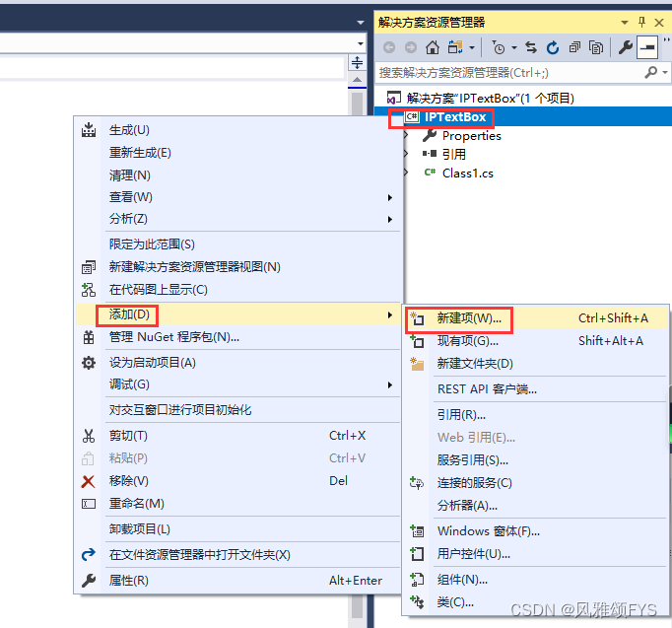Expand the Properties node
This screenshot has height=628, width=672.
[x=406, y=135]
